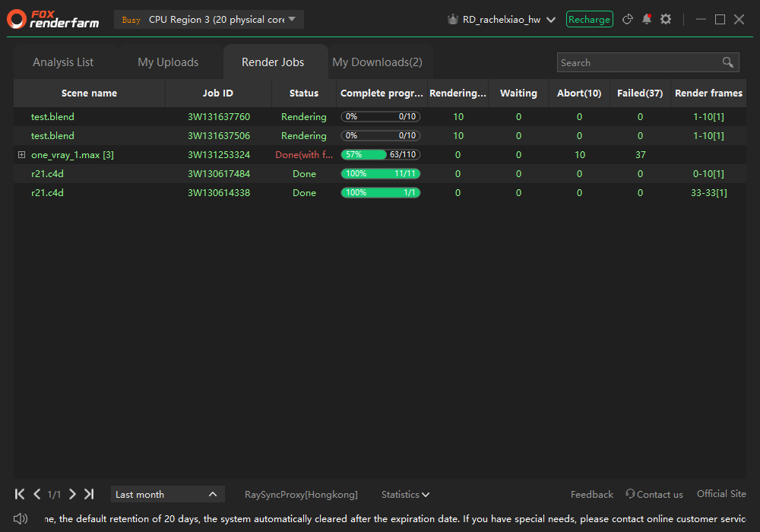
Task: Go to the first page
Action: 20,494
